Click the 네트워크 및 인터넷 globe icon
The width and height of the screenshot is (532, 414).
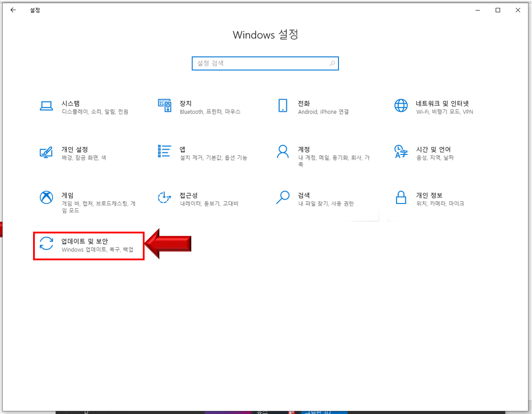click(401, 106)
